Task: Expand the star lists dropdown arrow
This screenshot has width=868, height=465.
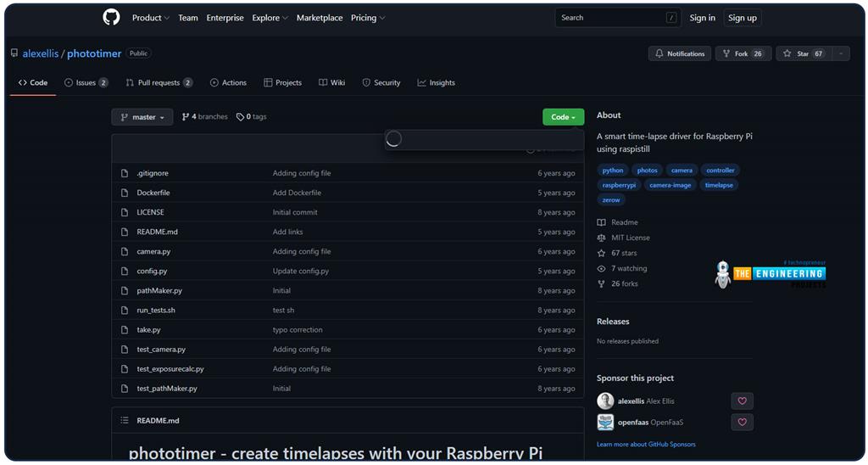Action: 841,53
